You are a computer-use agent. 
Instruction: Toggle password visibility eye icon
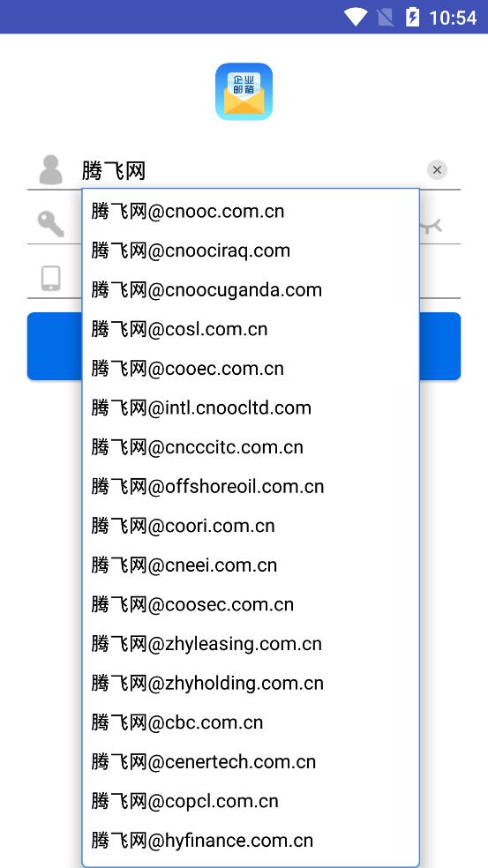coord(431,225)
